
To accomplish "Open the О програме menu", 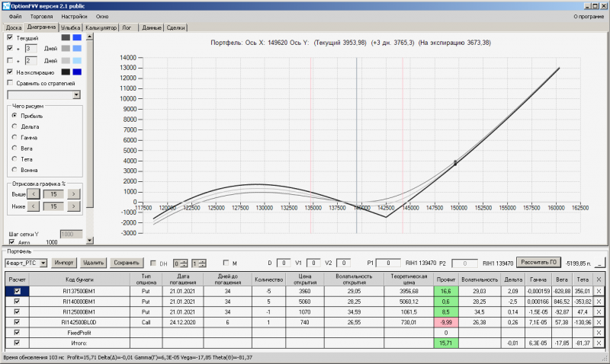I will point(589,16).
